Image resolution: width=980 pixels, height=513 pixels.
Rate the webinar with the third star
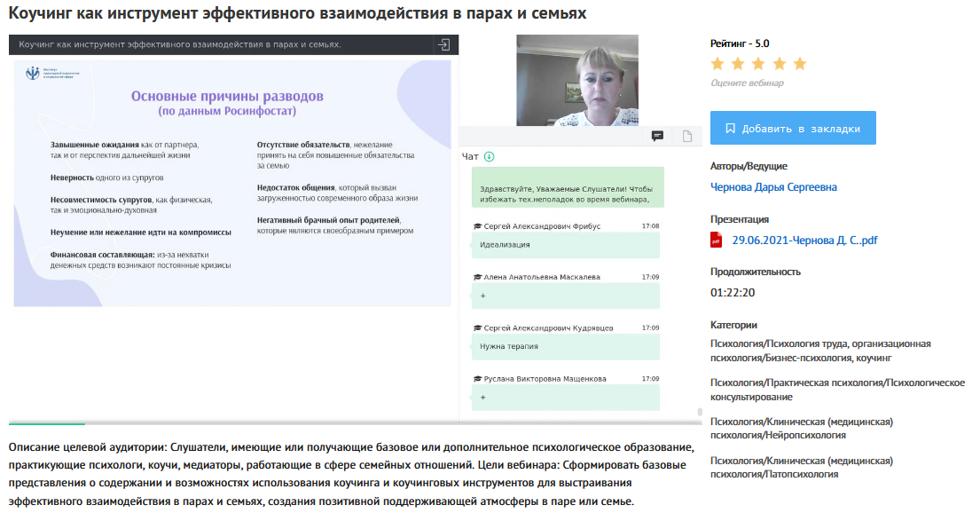click(x=759, y=64)
